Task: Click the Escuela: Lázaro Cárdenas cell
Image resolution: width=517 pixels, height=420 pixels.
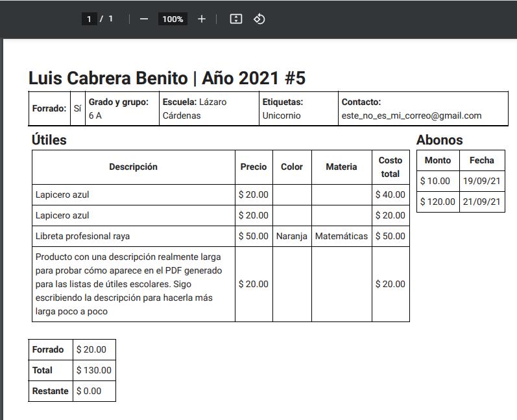Action: (x=209, y=108)
